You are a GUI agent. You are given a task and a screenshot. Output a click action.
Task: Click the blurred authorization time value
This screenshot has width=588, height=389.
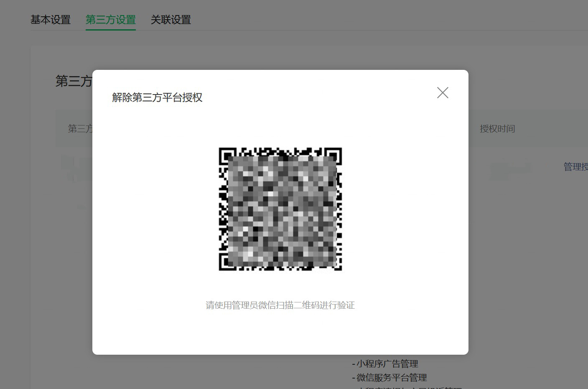(x=510, y=169)
